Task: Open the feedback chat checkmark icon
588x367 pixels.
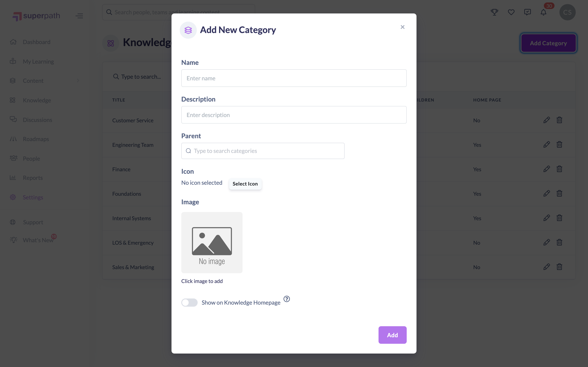Action: click(527, 12)
